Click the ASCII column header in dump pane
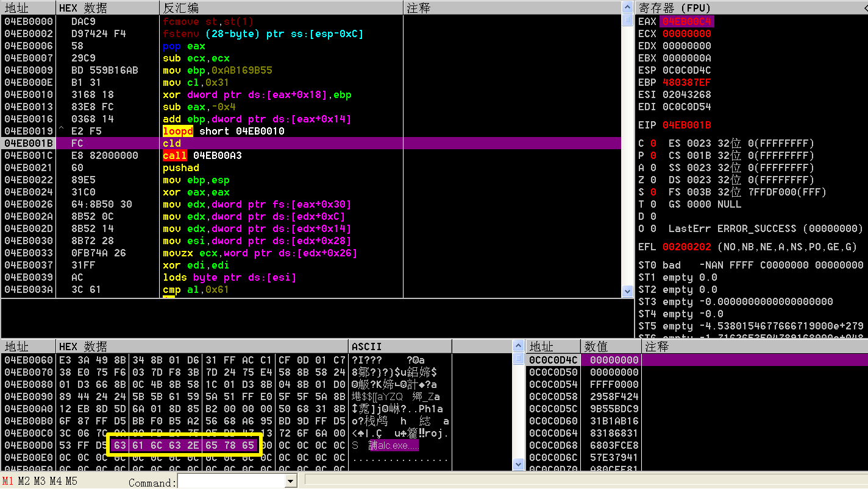This screenshot has width=868, height=489. click(x=400, y=347)
